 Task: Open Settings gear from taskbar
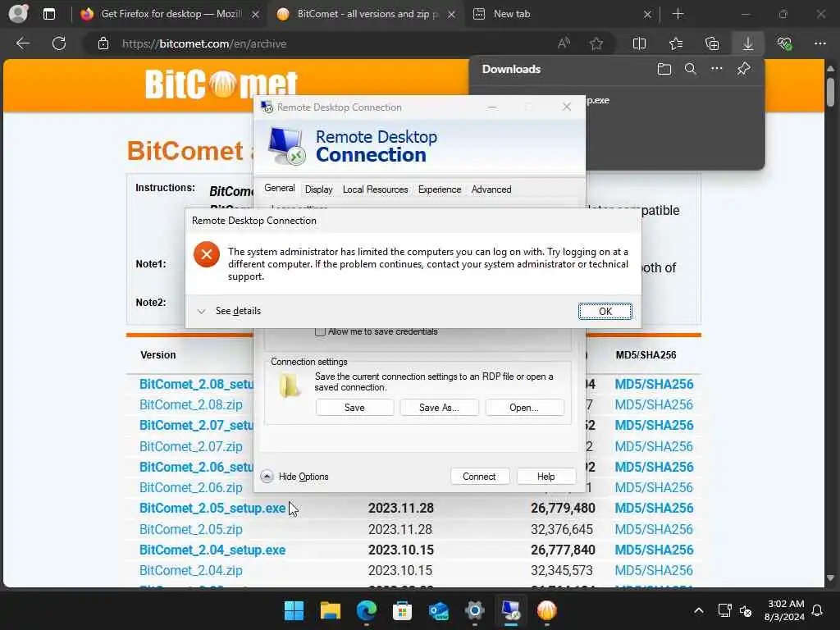coord(475,610)
